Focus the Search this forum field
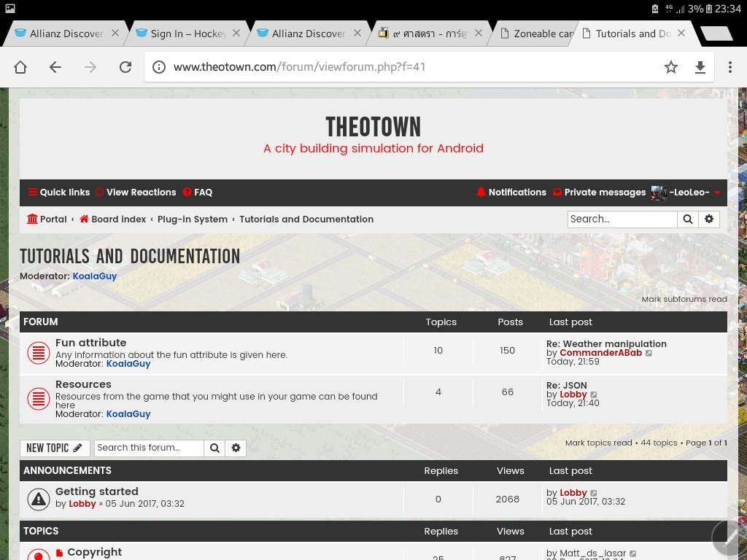747x560 pixels. [x=149, y=448]
